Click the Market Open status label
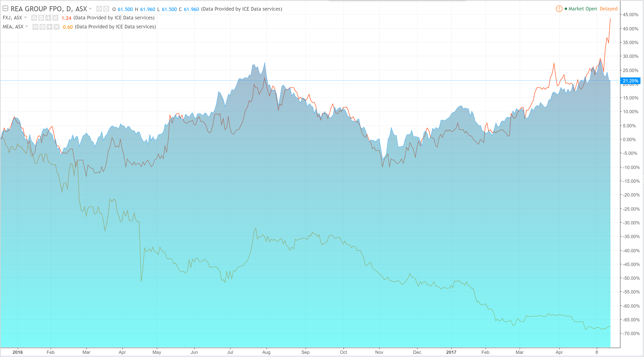This screenshot has height=357, width=644. click(583, 9)
